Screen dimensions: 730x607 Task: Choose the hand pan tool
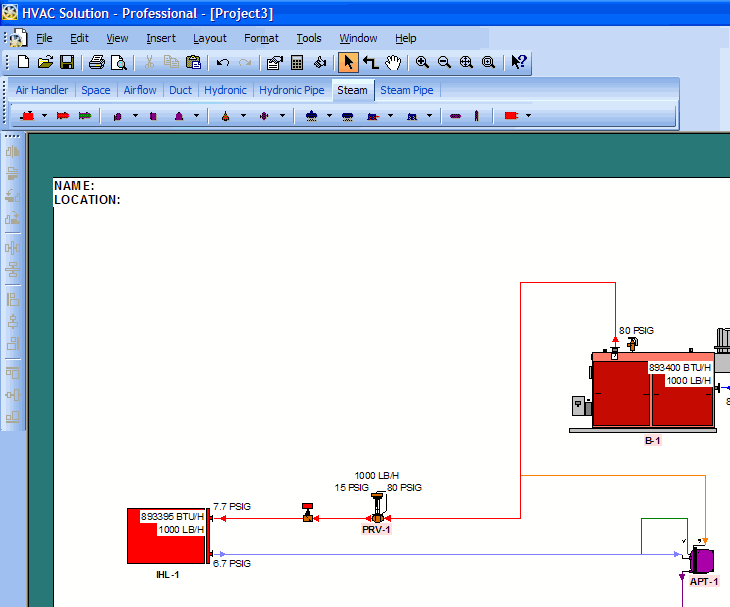click(393, 62)
